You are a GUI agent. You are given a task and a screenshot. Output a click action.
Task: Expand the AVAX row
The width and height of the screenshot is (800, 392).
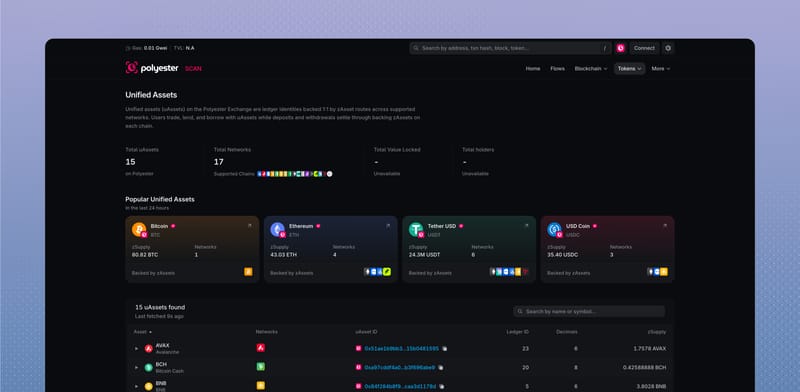136,349
